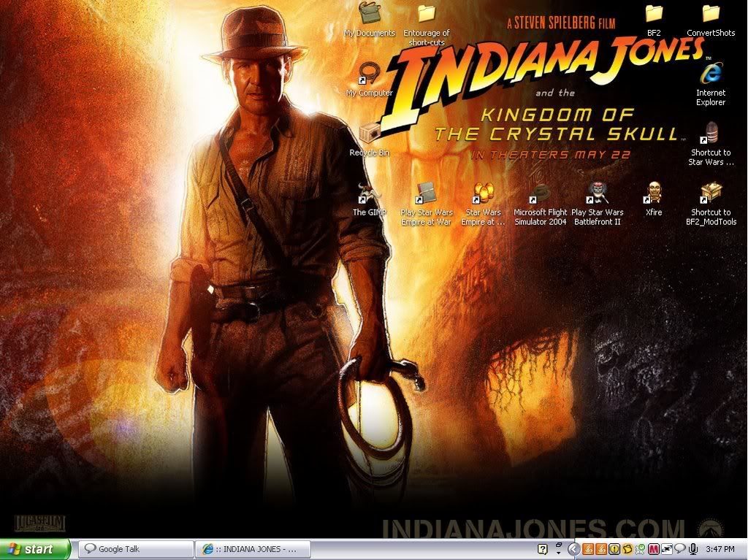748x560 pixels.
Task: Launch the Internet Explorer desktop icon
Action: pyautogui.click(x=711, y=85)
